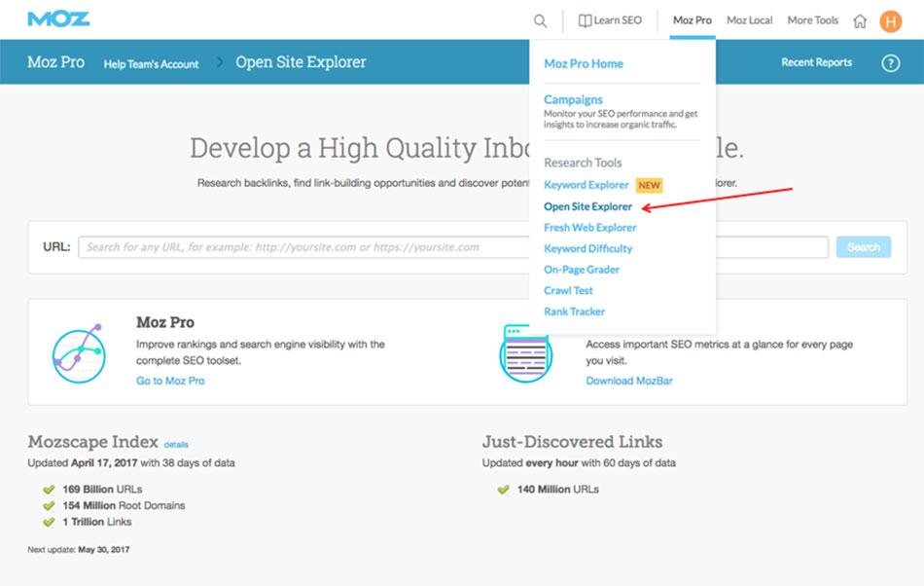
Task: Click the MozBar browser illustration icon
Action: click(525, 352)
